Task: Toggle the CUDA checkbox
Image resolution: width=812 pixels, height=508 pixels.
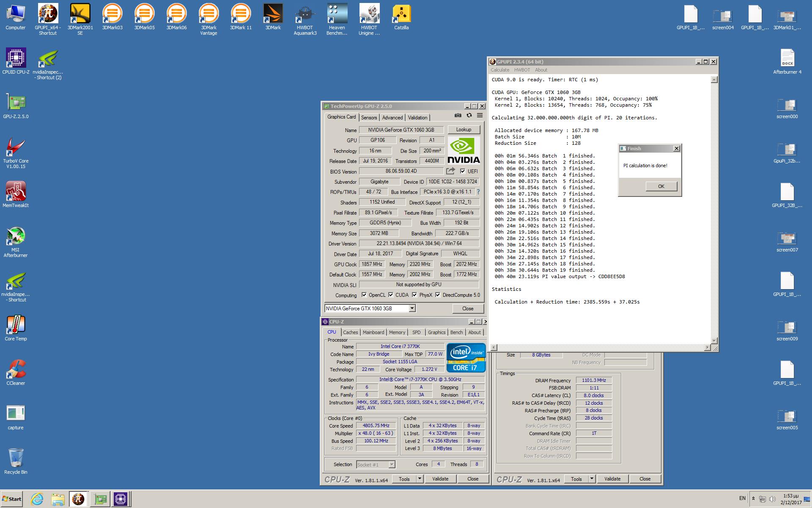Action: point(391,295)
